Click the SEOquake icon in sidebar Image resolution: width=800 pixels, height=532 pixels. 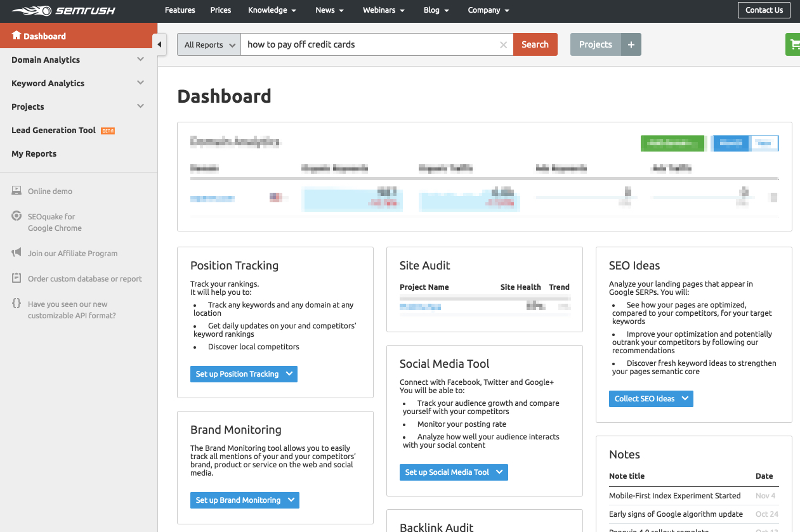click(x=16, y=216)
